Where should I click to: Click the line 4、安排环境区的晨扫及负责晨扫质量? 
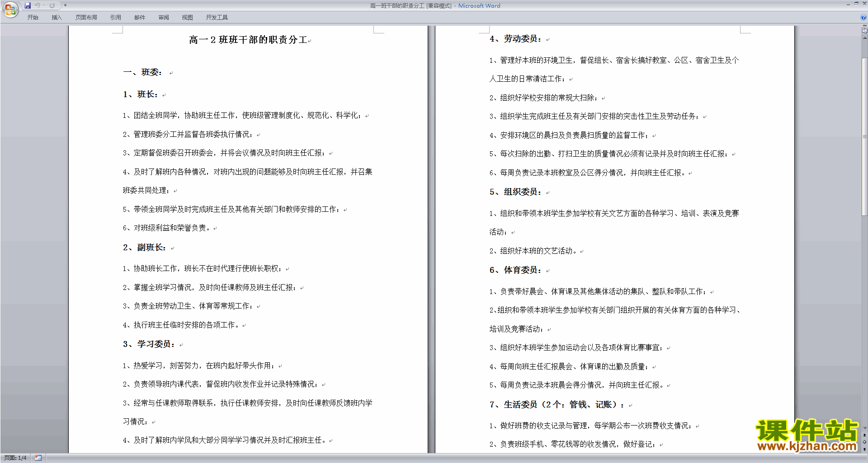click(570, 136)
